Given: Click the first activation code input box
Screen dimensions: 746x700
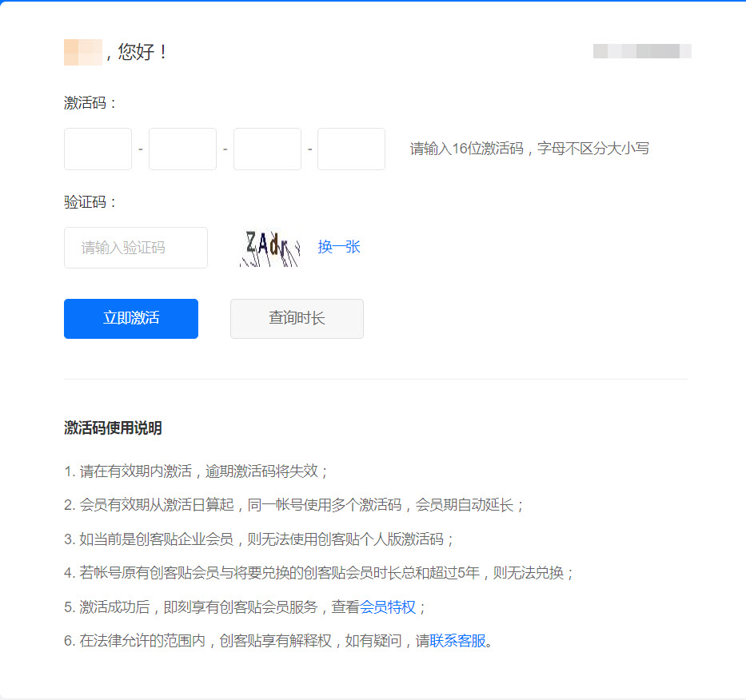Looking at the screenshot, I should (x=98, y=149).
